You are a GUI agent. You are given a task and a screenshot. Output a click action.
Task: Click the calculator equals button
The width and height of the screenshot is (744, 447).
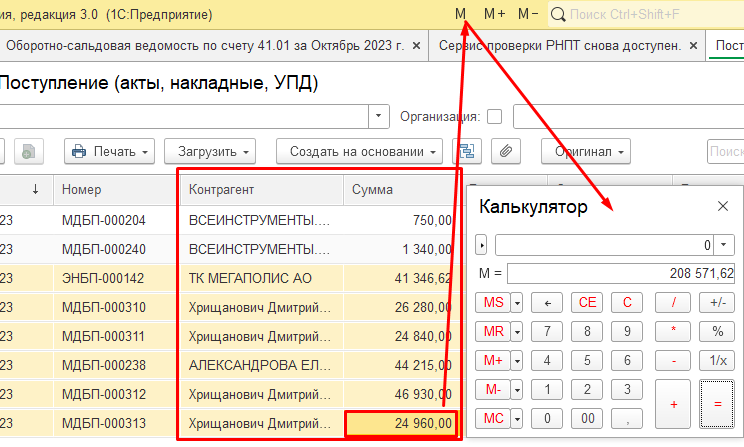tap(717, 404)
